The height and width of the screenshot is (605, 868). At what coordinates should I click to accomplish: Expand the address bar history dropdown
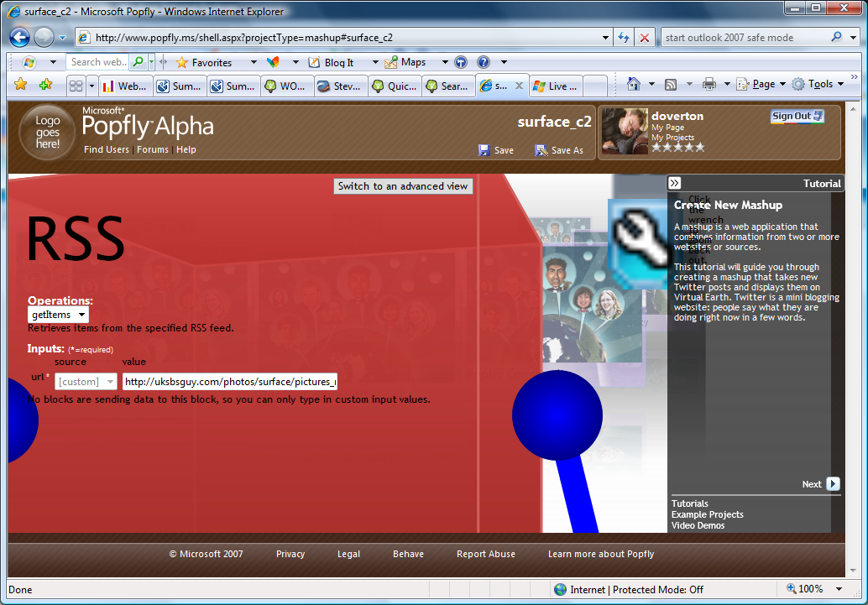tap(605, 38)
